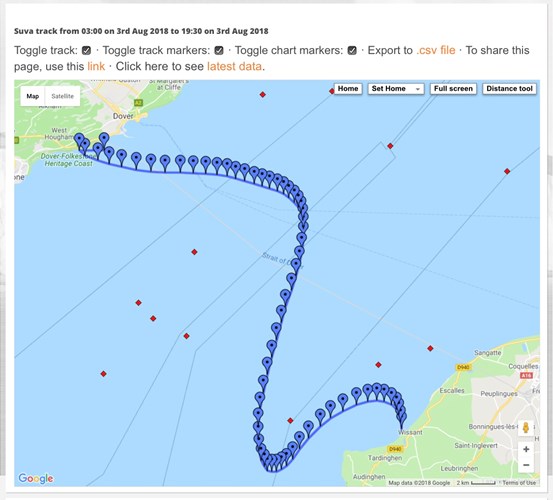The height and width of the screenshot is (500, 553).
Task: Zoom out with the minus icon
Action: [x=526, y=465]
